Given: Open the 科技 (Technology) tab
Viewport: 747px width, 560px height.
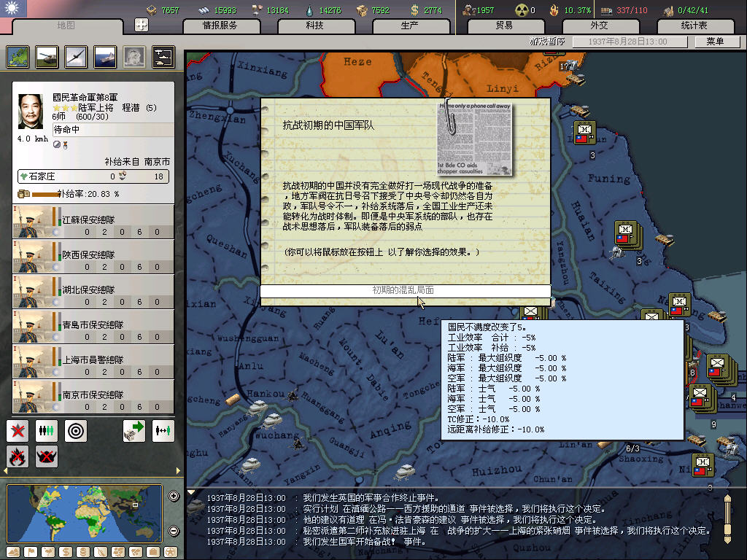Looking at the screenshot, I should (x=314, y=26).
